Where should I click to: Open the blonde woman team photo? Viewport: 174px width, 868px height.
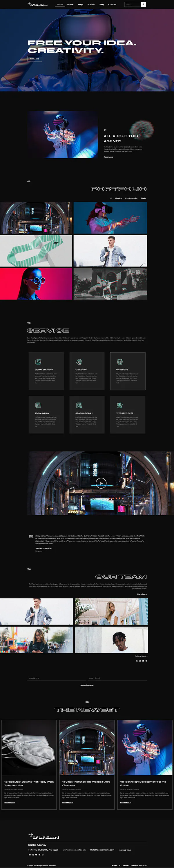pos(111,611)
